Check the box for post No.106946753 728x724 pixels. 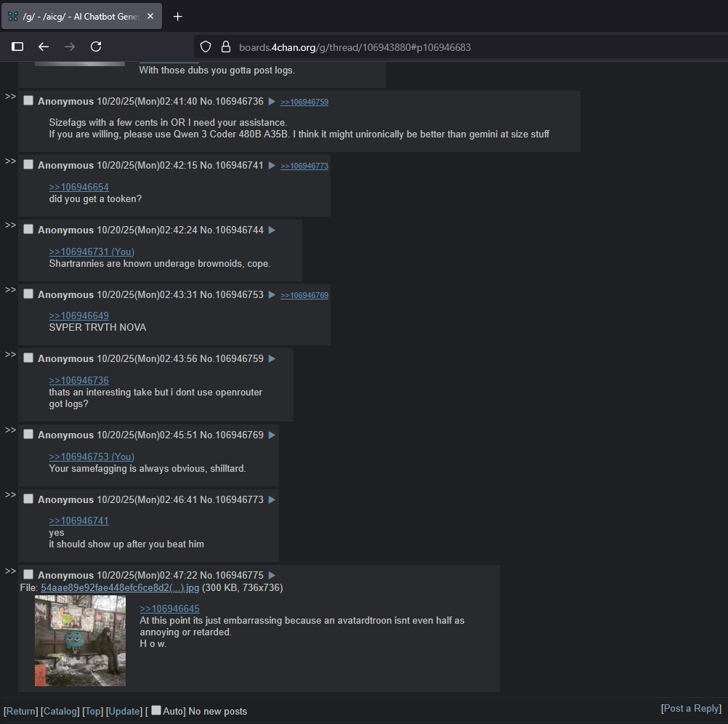coord(28,294)
